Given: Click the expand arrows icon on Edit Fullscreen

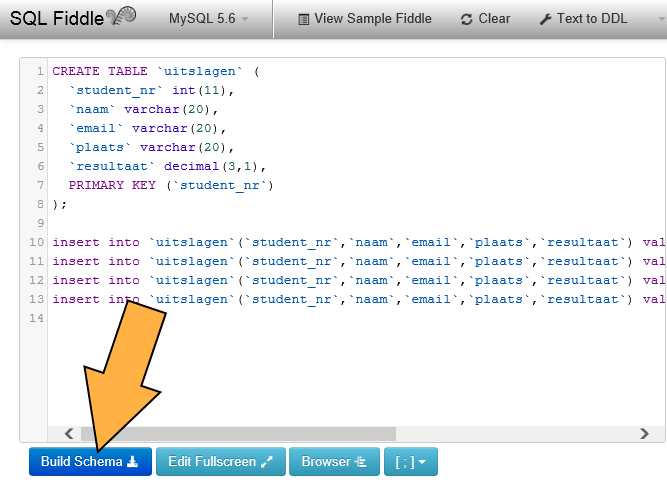Looking at the screenshot, I should pos(266,462).
